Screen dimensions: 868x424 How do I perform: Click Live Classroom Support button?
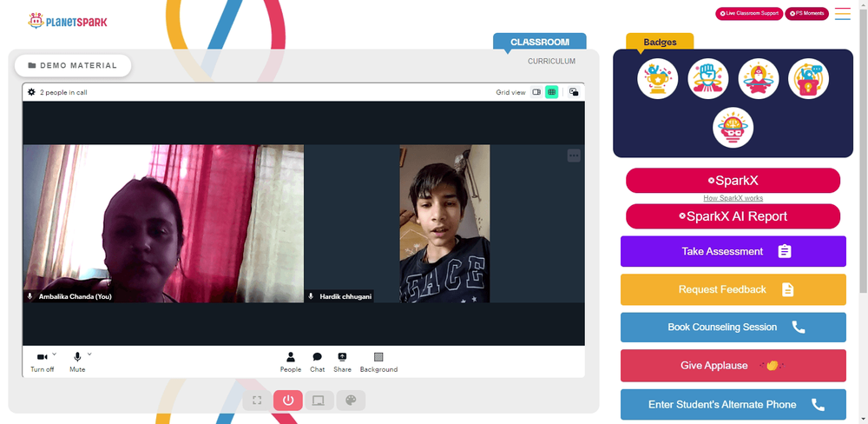pyautogui.click(x=749, y=13)
